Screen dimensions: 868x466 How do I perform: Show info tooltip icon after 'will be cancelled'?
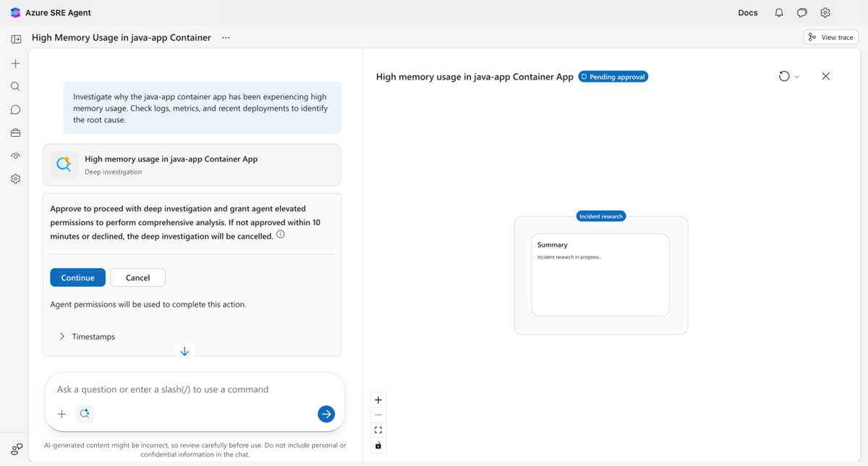[281, 235]
